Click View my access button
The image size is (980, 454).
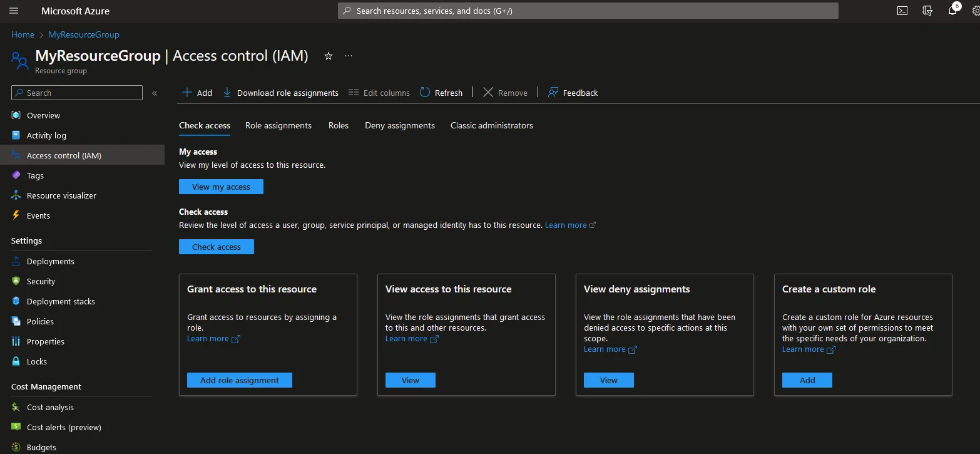221,187
